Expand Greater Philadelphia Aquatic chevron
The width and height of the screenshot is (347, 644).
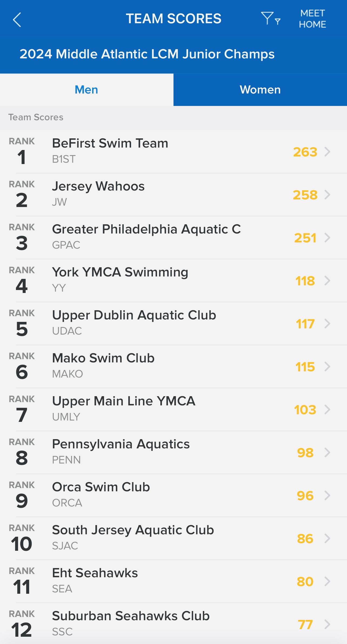click(328, 238)
